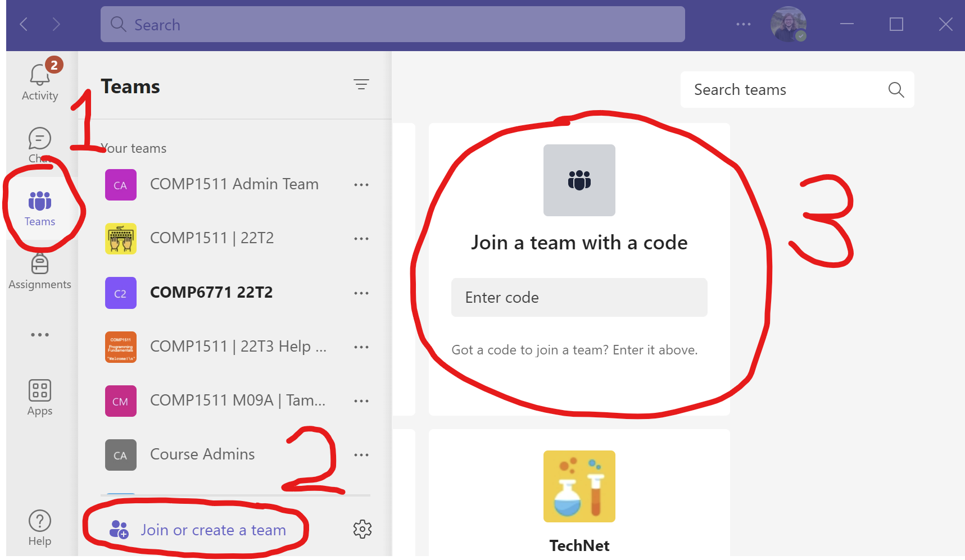The image size is (965, 560).
Task: Go back with the back arrow
Action: click(x=24, y=24)
